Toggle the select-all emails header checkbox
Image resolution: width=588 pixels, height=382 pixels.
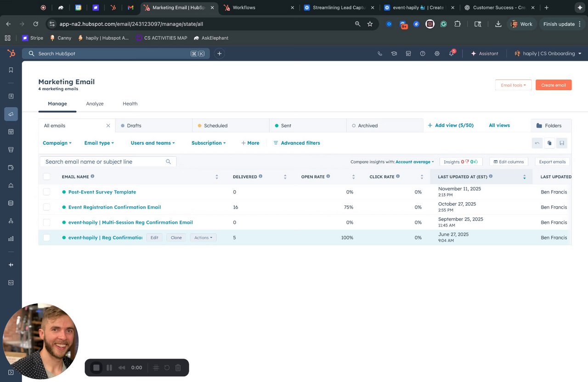tap(46, 177)
